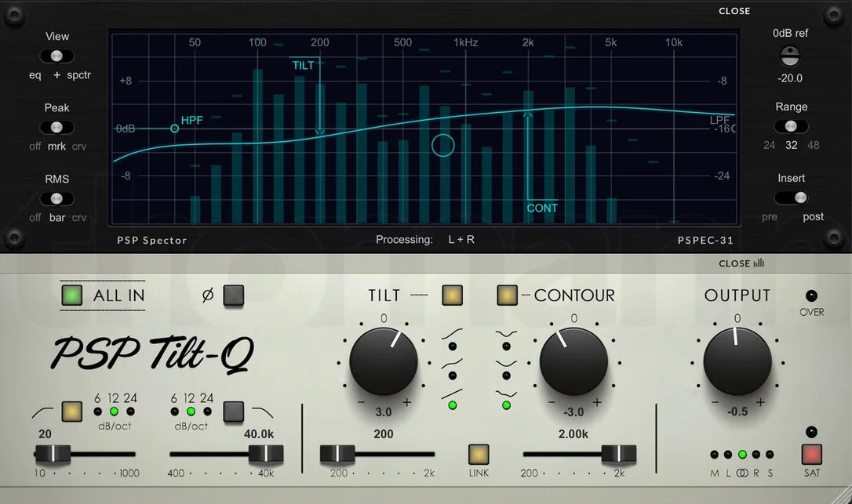The image size is (852, 504).
Task: Toggle the CONTOUR section yellow button
Action: [x=507, y=296]
